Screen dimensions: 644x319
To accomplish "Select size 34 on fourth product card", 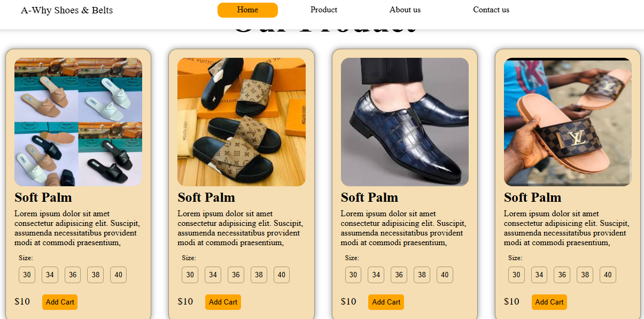I will coord(539,275).
